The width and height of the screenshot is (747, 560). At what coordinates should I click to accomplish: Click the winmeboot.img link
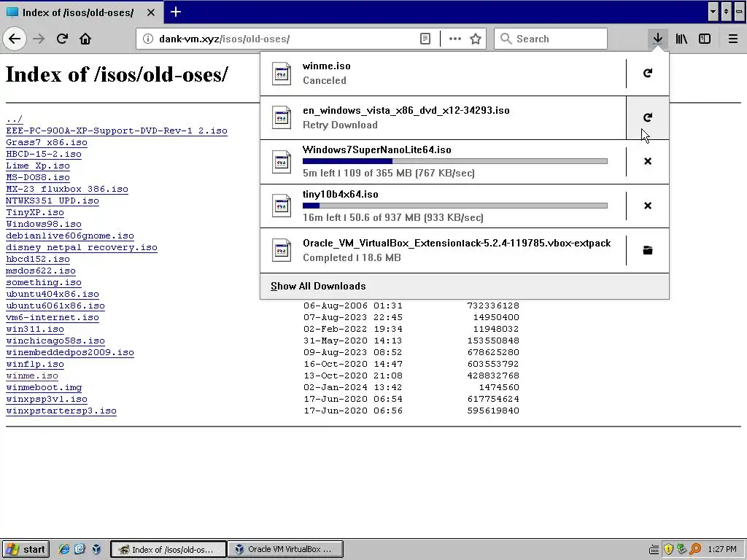44,387
